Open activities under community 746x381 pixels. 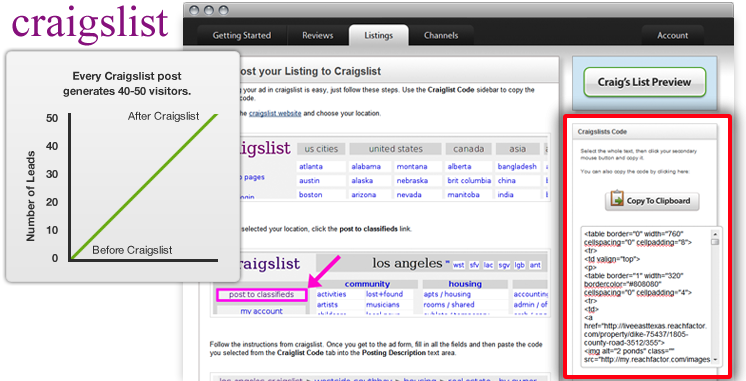coord(332,294)
